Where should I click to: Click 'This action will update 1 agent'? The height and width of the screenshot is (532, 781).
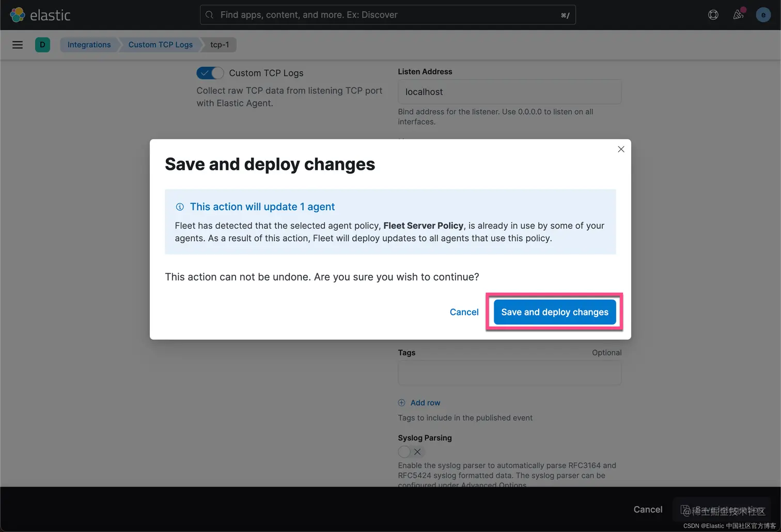tap(262, 207)
